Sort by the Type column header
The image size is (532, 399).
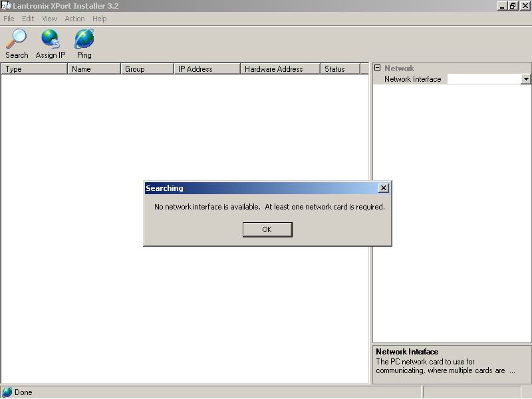click(34, 69)
